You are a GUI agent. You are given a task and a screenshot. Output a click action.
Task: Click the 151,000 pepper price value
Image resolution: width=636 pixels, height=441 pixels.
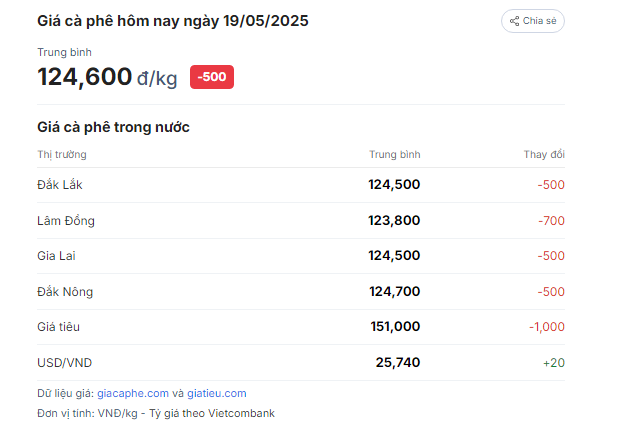coord(395,327)
